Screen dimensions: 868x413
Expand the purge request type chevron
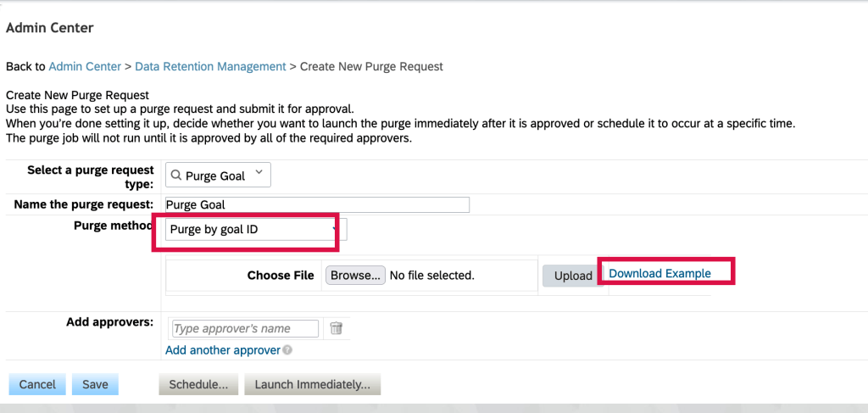click(x=259, y=175)
